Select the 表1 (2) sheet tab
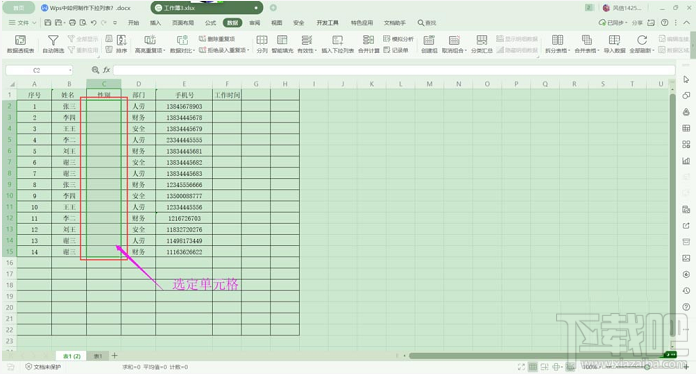The width and height of the screenshot is (696, 374). click(x=71, y=356)
